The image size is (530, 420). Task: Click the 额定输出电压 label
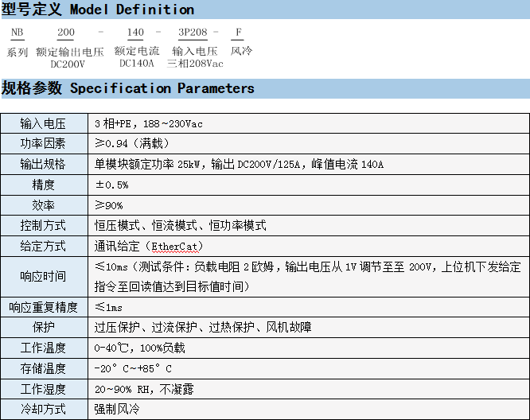click(x=69, y=52)
